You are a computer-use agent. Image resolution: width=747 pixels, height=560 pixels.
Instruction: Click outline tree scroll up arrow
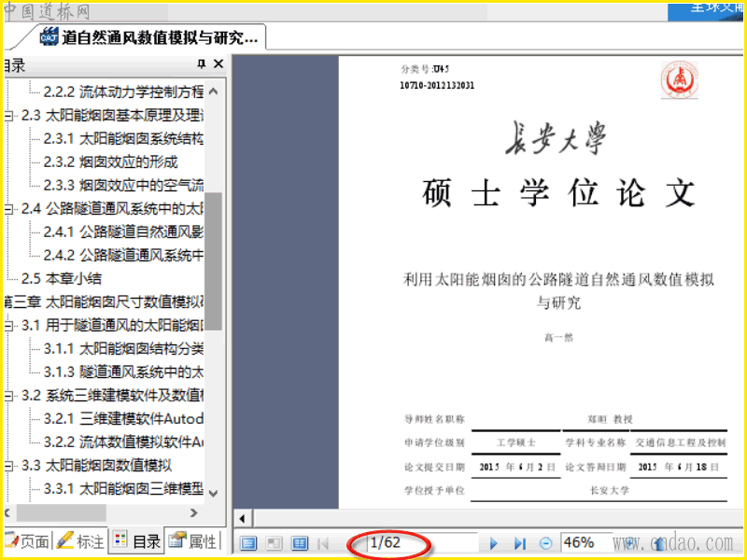click(214, 91)
